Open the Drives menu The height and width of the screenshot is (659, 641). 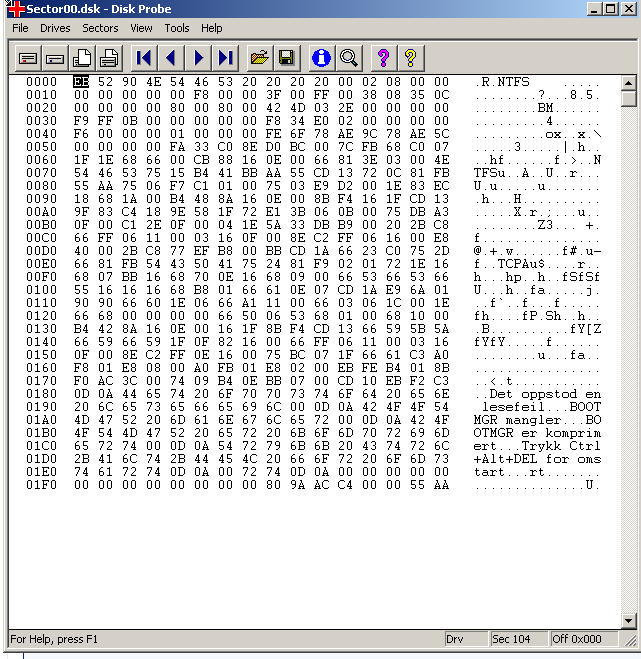(55, 28)
